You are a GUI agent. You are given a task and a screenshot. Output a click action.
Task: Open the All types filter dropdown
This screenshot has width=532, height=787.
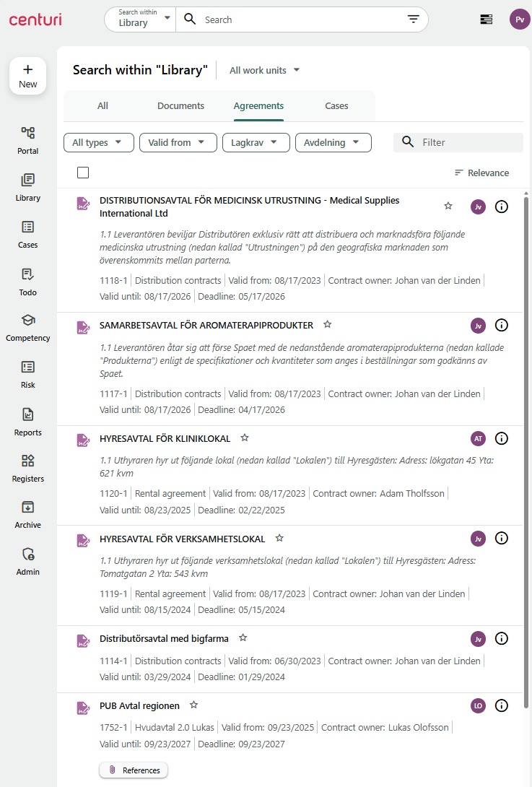pos(98,142)
